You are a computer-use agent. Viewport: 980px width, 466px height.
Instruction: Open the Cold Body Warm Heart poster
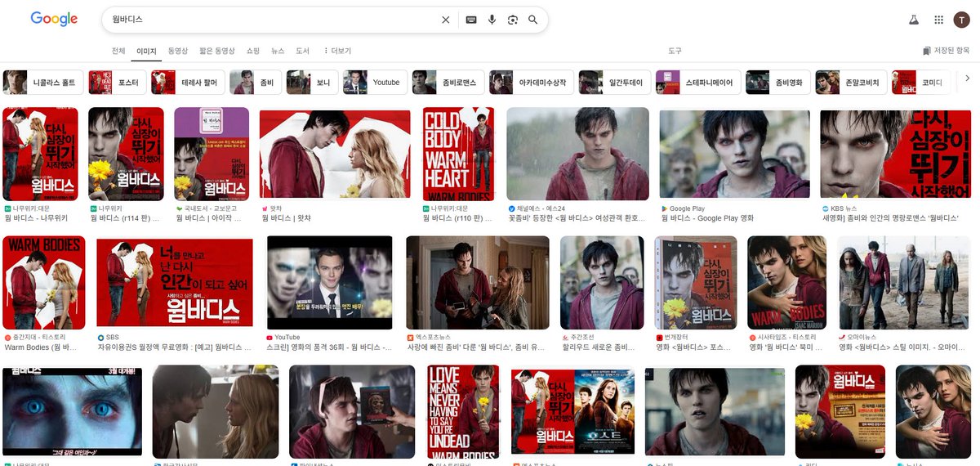point(458,154)
